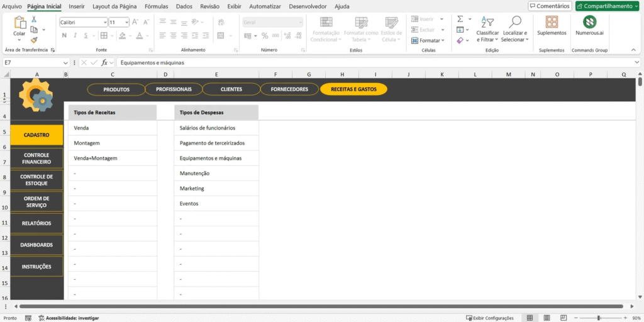Open CONTROLE DE ESTOQUE in the sidebar
Viewport: 644px width, 322px height.
point(36,180)
